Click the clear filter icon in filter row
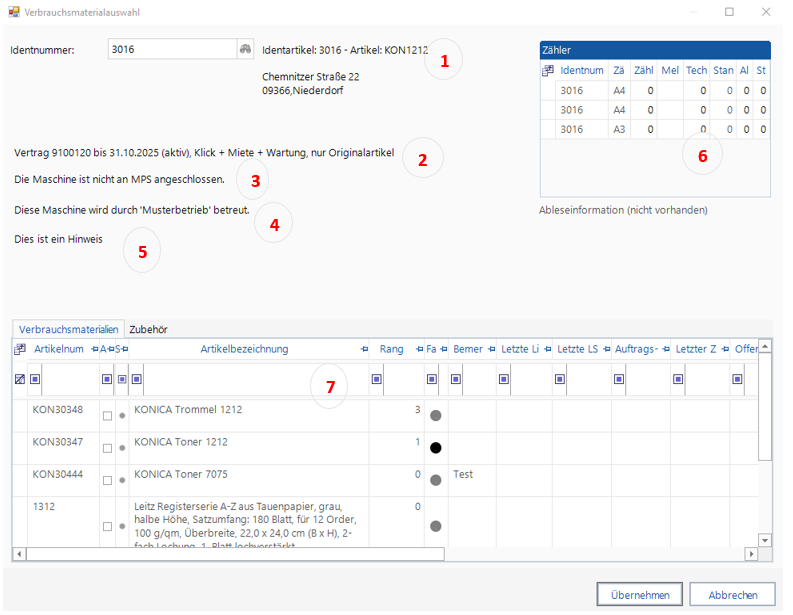 click(19, 379)
